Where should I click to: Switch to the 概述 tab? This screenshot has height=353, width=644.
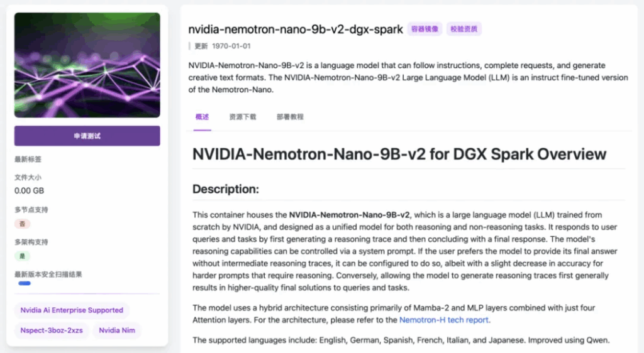[202, 117]
